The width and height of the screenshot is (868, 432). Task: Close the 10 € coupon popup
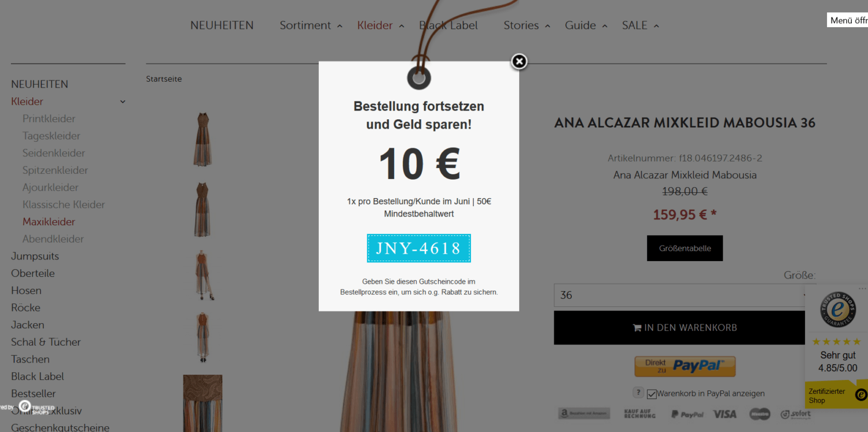click(x=519, y=61)
